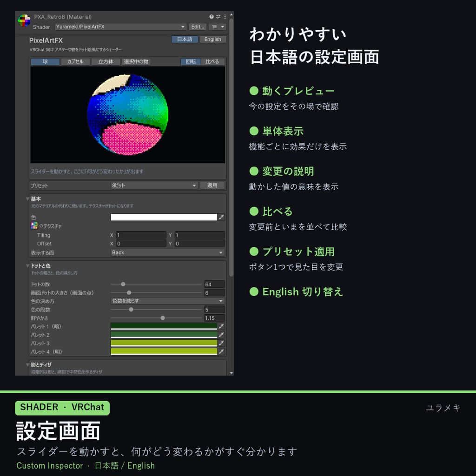This screenshot has width=476, height=476.
Task: Click the 色の段数 value field 5
Action: 214,309
